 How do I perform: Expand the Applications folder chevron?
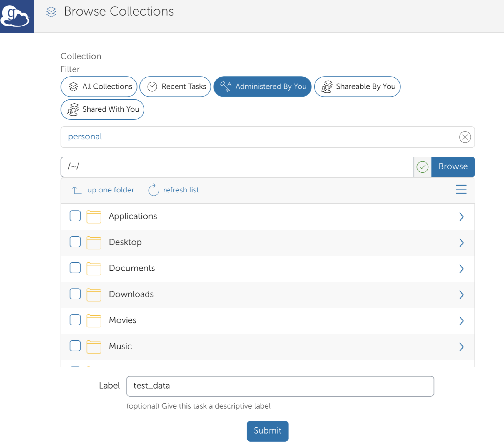click(x=461, y=217)
